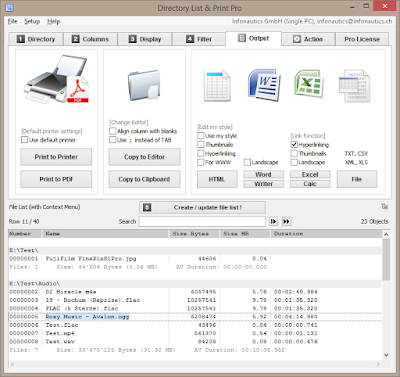Click the HTML output button
Image resolution: width=400 pixels, height=377 pixels.
[x=217, y=179]
